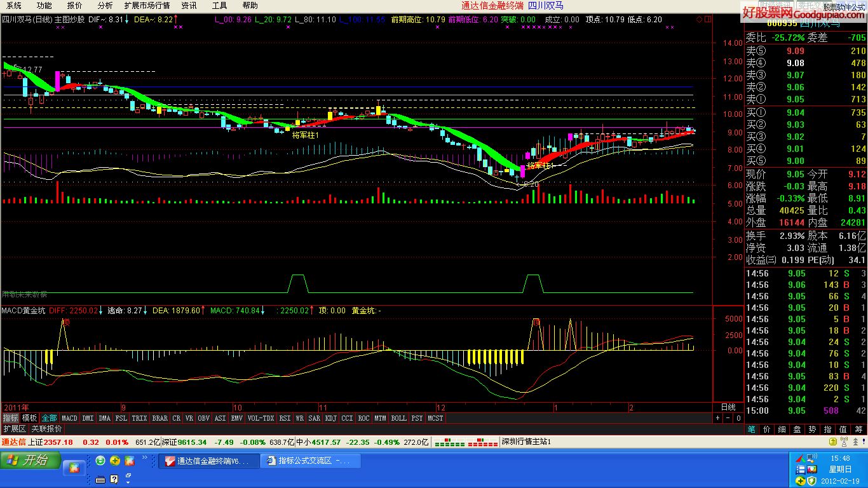Click the 0 reset button under 日线
The image size is (868, 488).
pyautogui.click(x=738, y=418)
